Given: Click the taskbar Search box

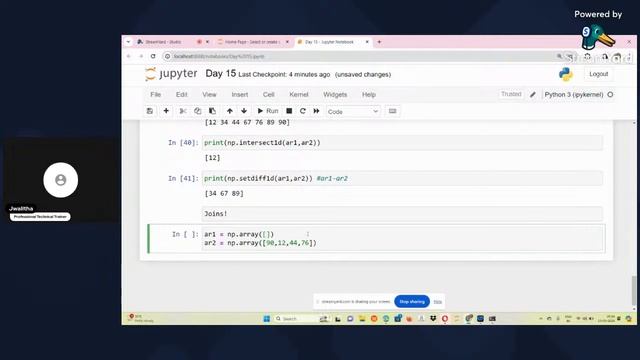Looking at the screenshot, I should coord(301,319).
